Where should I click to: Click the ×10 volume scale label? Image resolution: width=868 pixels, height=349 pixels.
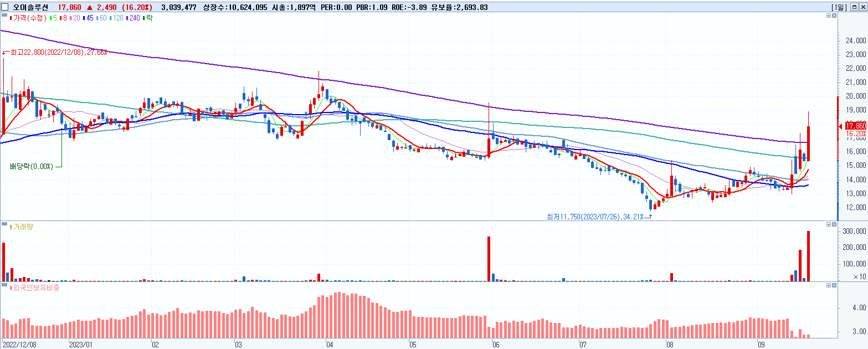(860, 276)
